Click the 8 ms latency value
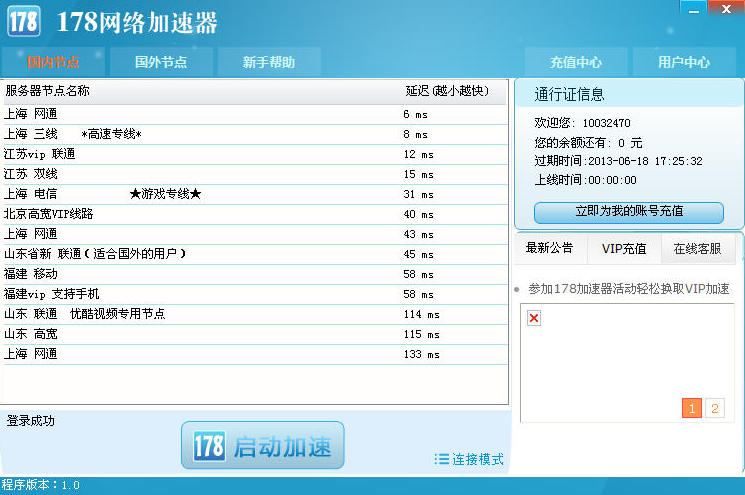745x495 pixels. 415,134
